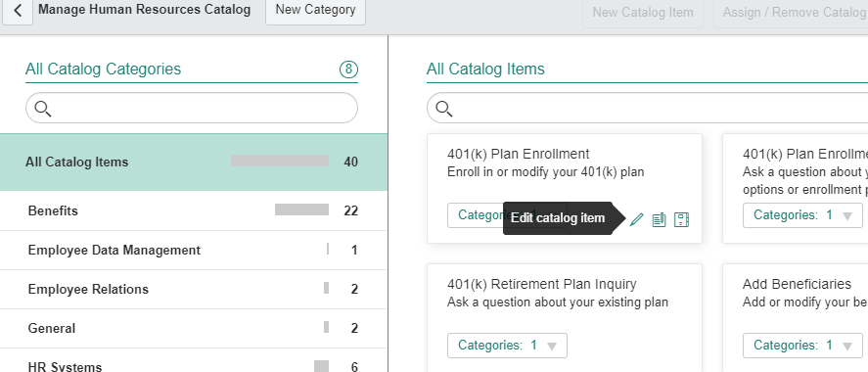The image size is (868, 372).
Task: Click the "Enroll in or modify your 401(k) plan" description
Action: [x=546, y=172]
